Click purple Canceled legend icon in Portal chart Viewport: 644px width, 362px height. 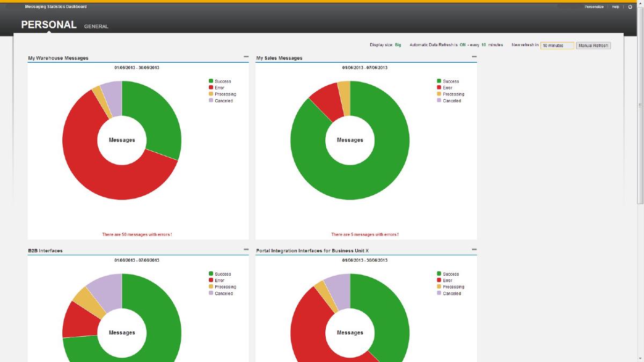pyautogui.click(x=439, y=293)
